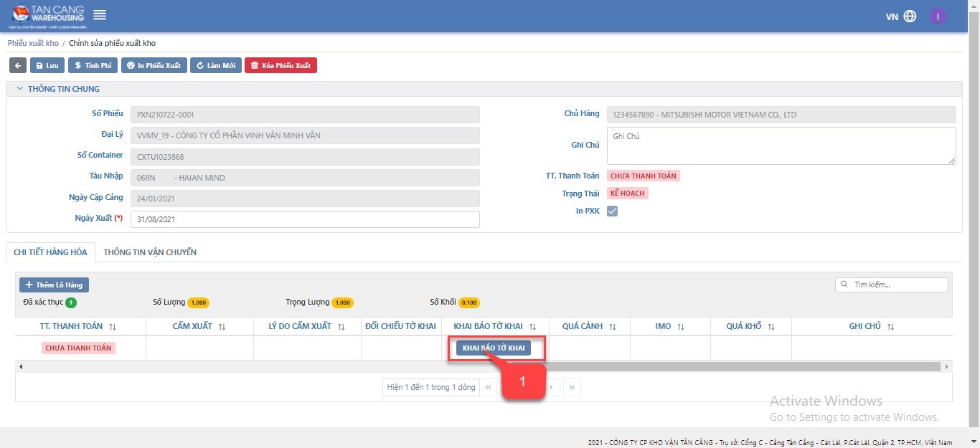Click the Lưu save button
This screenshot has height=448, width=980.
[47, 65]
